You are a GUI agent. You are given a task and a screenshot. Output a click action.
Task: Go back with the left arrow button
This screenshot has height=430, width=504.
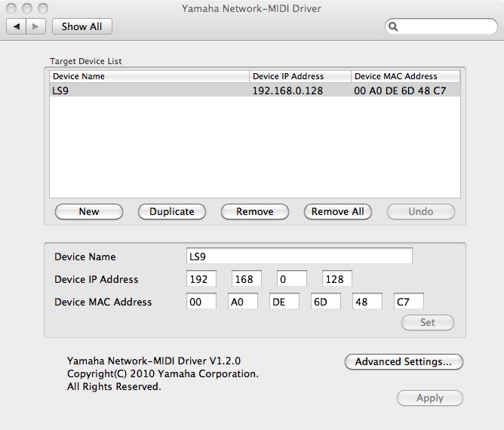[x=16, y=26]
